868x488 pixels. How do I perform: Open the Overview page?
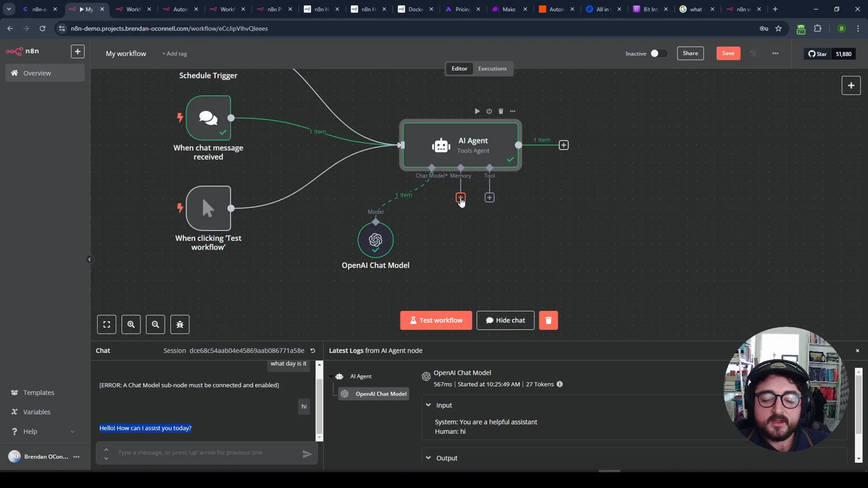coord(45,73)
